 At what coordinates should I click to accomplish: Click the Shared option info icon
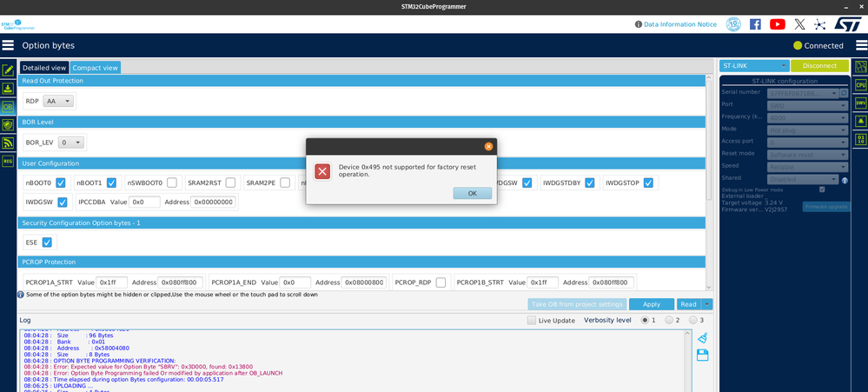845,181
